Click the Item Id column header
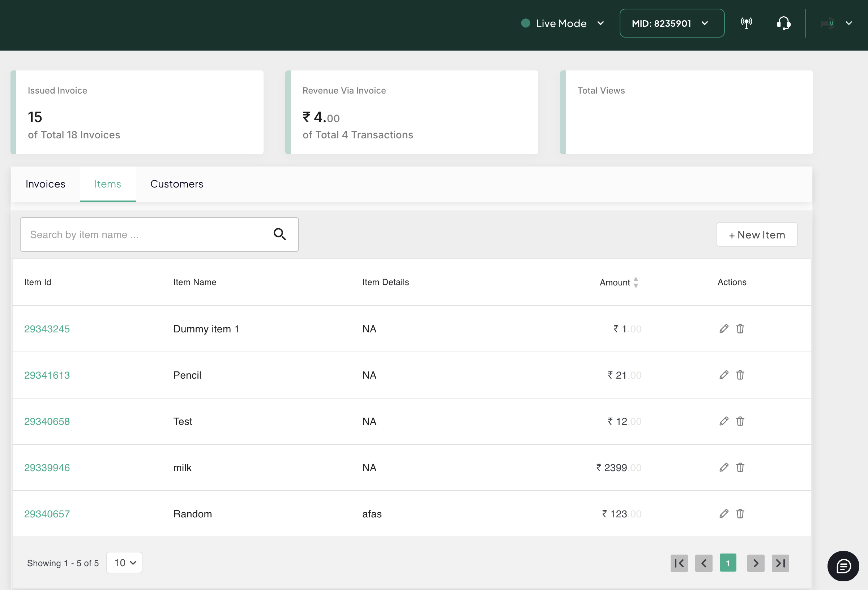The width and height of the screenshot is (868, 590). 38,282
